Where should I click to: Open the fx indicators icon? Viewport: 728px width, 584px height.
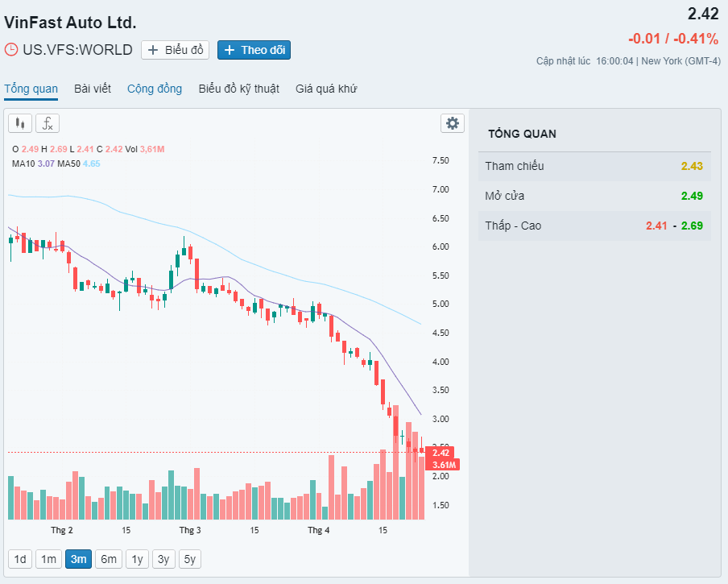48,123
